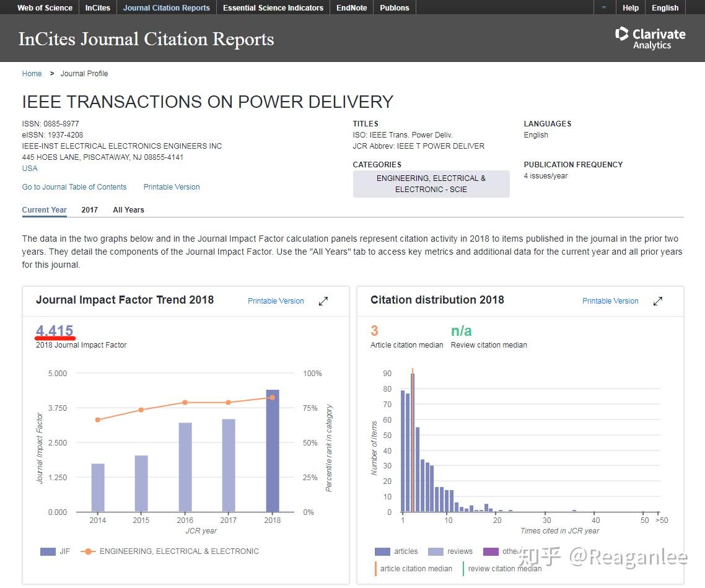Viewport: 705px width, 588px height.
Task: Toggle the JIF legend series
Action: pos(56,551)
